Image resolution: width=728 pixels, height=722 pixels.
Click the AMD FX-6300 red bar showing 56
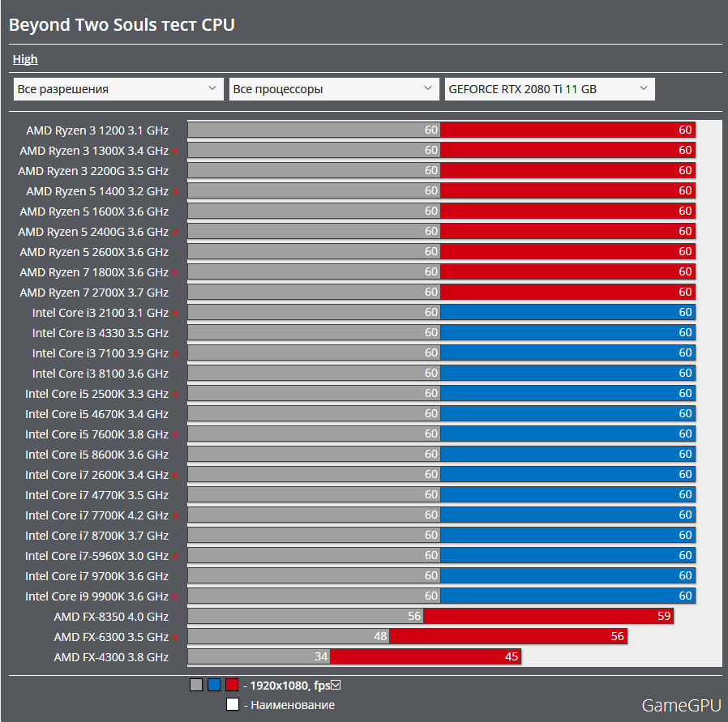(508, 636)
